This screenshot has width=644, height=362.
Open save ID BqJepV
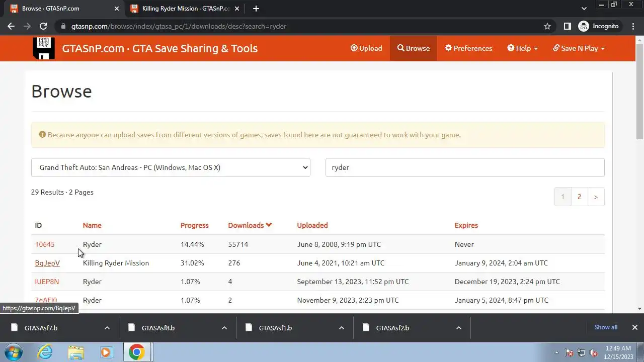click(47, 263)
